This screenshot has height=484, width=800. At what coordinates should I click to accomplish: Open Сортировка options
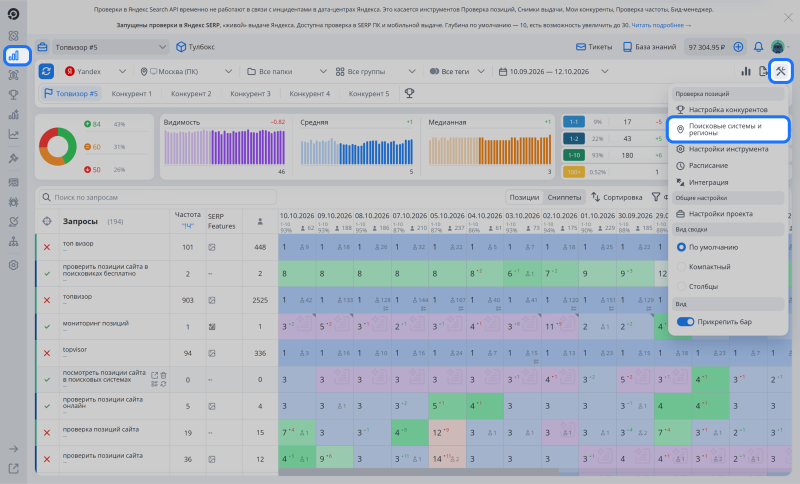(617, 197)
